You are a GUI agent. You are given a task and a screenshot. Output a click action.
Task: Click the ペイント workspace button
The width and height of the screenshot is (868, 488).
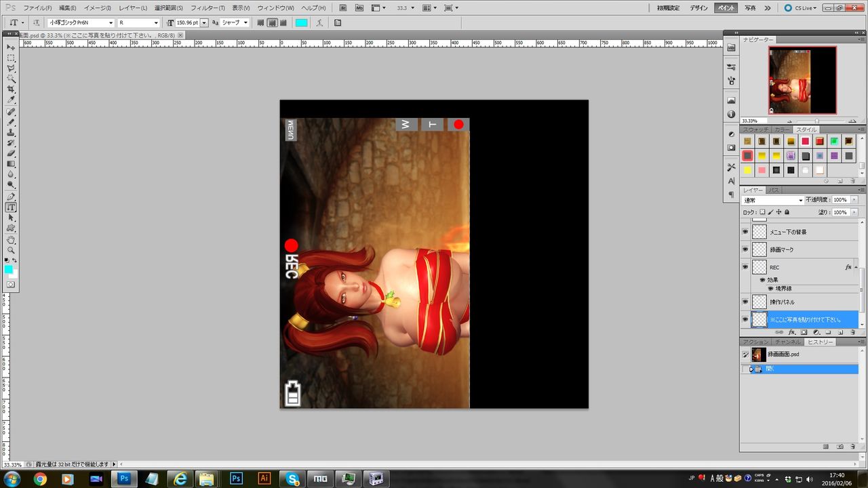[x=725, y=8]
